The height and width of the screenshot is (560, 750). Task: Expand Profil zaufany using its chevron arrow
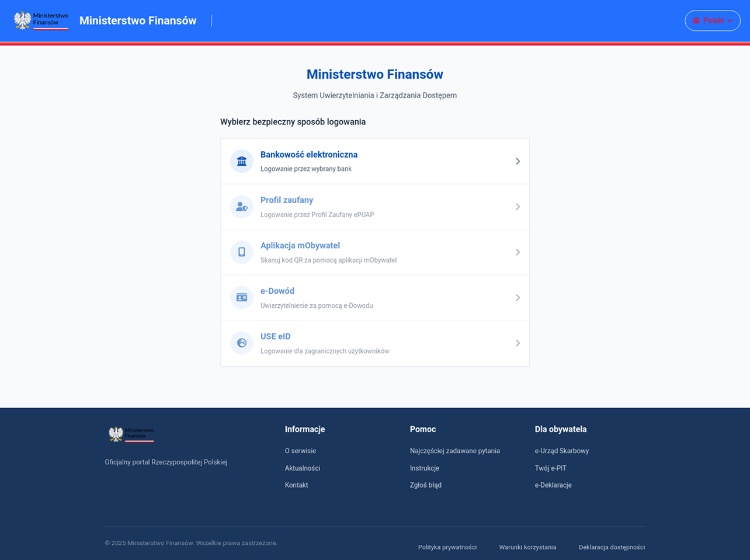tap(518, 207)
